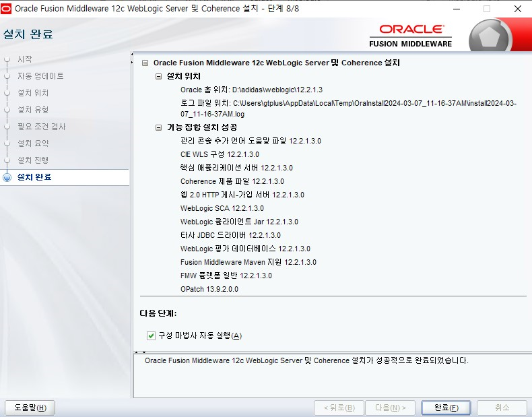Select FMW 플랫폼 일반 row
This screenshot has height=417, width=532.
tap(226, 276)
